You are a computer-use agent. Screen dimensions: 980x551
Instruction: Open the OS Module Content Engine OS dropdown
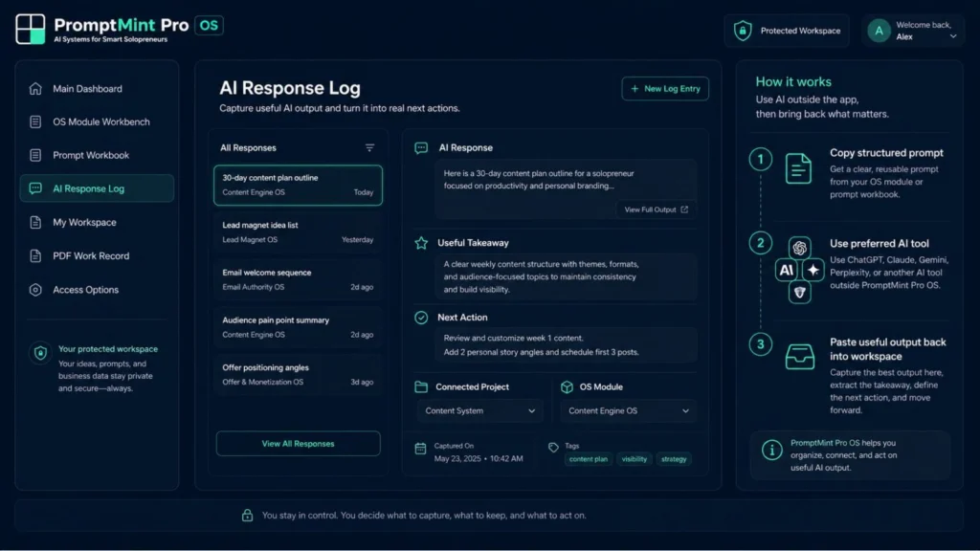pyautogui.click(x=628, y=410)
